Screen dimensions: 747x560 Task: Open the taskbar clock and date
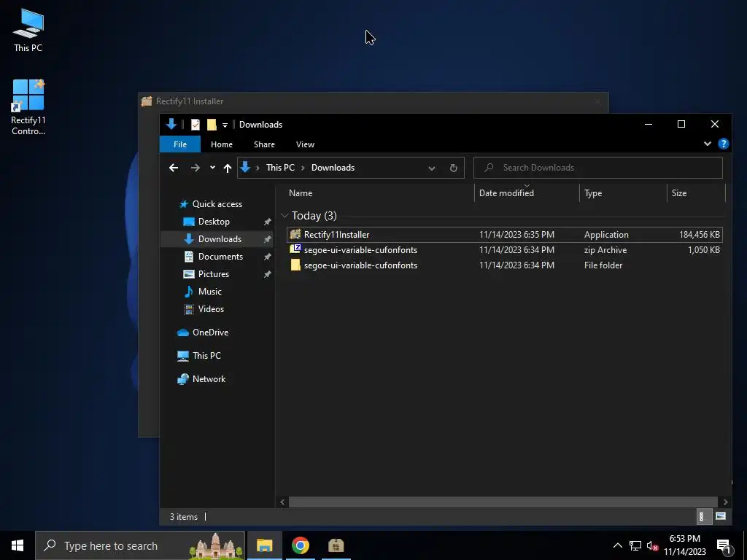(x=684, y=545)
